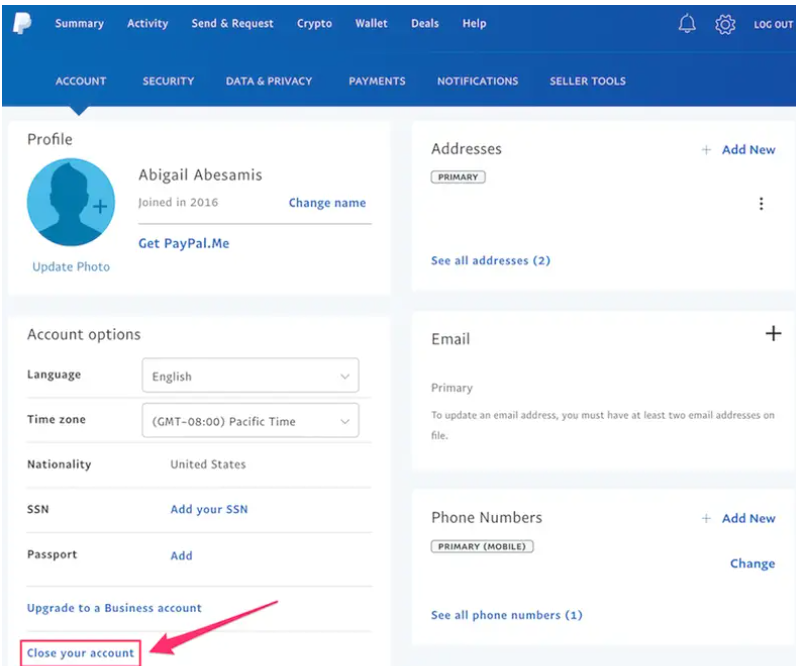Click the United States nationality value

point(208,464)
